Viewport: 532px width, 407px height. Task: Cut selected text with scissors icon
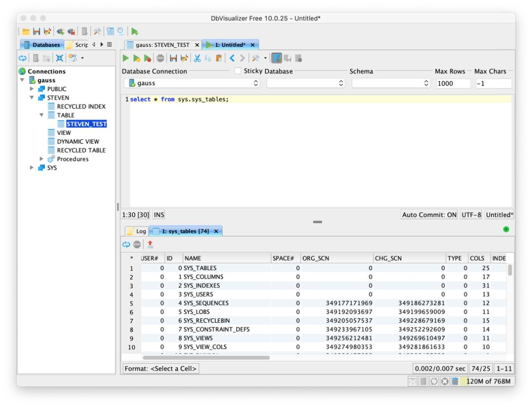click(197, 58)
